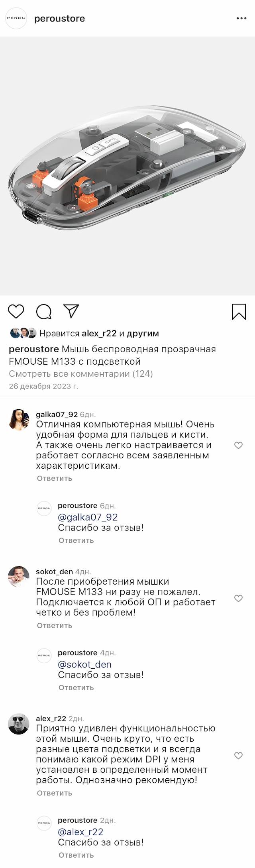The width and height of the screenshot is (255, 868).
Task: Reply to alex_r22's comment
Action: pos(55,793)
